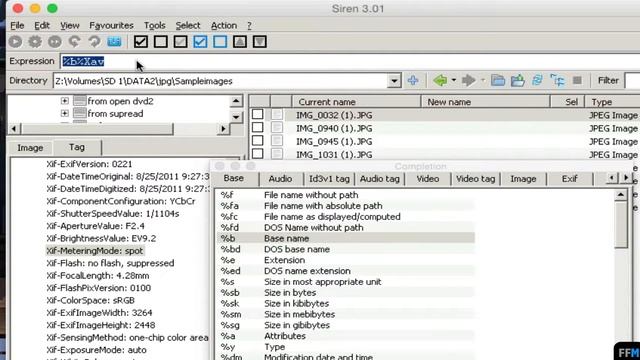The image size is (640, 360).
Task: Click the round play rename icon
Action: (16, 42)
